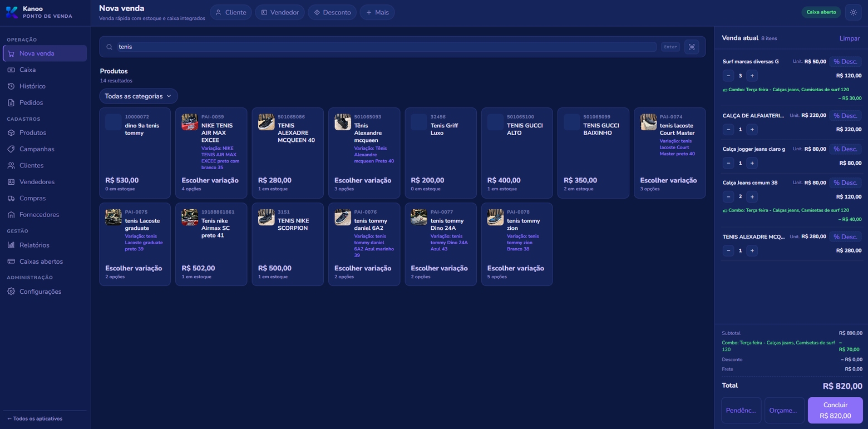Open Produtos under Cadastros
868x429 pixels.
click(45, 133)
